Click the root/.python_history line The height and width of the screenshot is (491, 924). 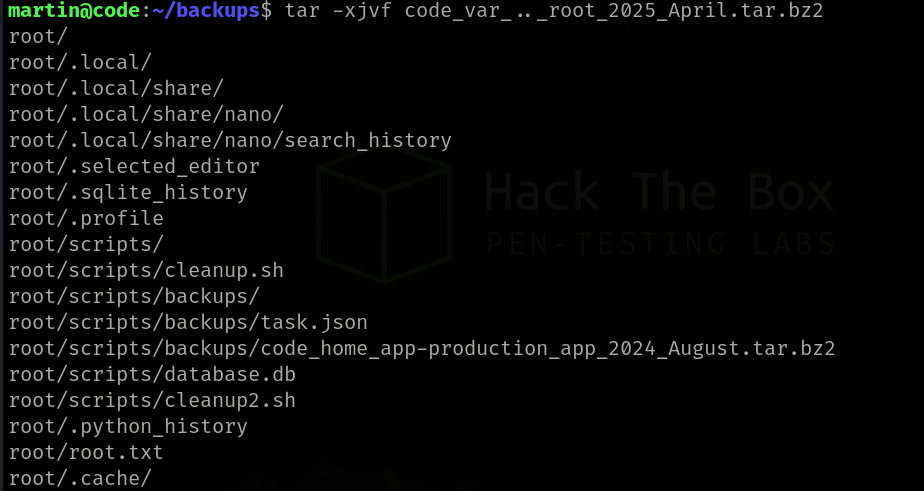tap(128, 426)
